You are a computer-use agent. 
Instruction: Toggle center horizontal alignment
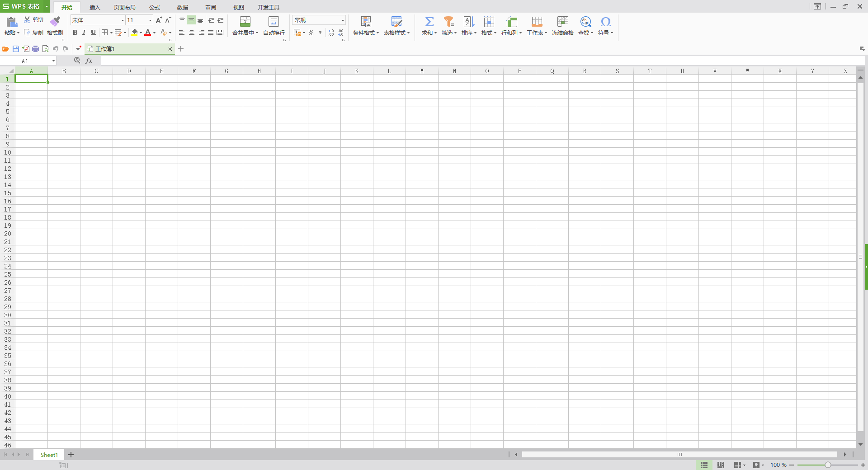tap(192, 33)
